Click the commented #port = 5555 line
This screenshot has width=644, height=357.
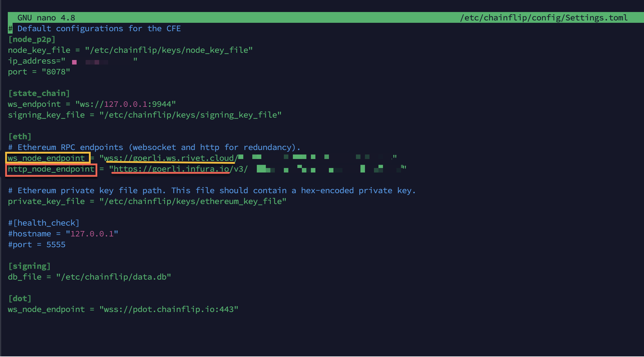coord(37,244)
